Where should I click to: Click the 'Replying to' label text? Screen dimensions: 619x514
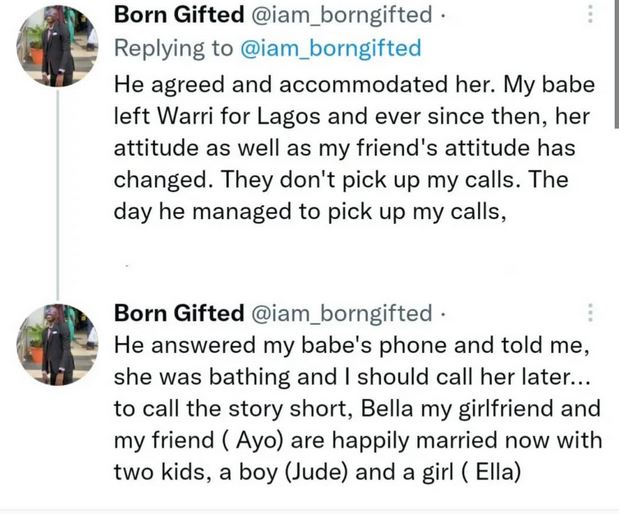171,48
